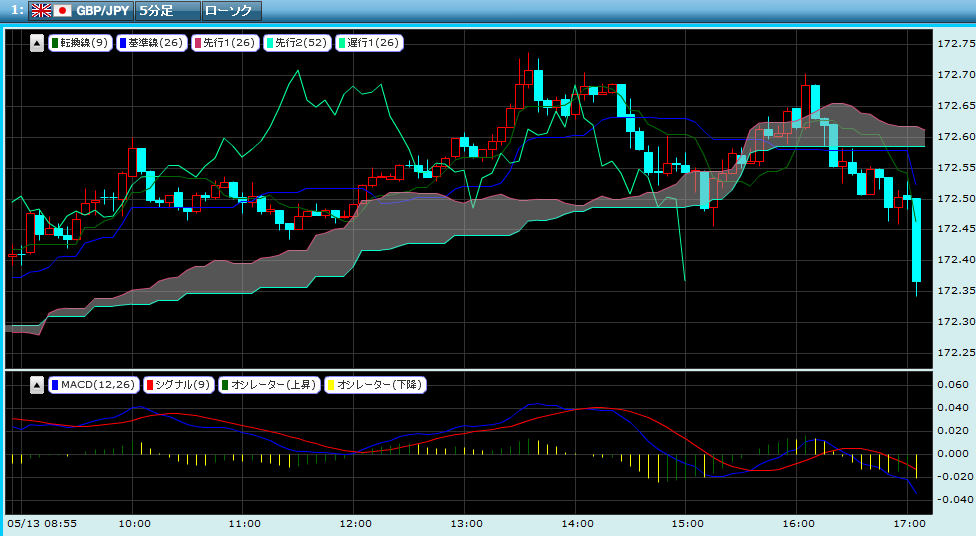Viewport: 976px width, 536px height.
Task: Open the 5分足 timeframe dropdown
Action: point(167,11)
